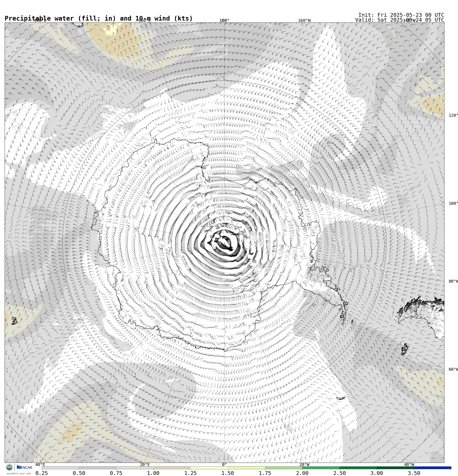This screenshot has height=476, width=458.
Task: Click the 100° longitude label on right edge
Action: pos(453,204)
